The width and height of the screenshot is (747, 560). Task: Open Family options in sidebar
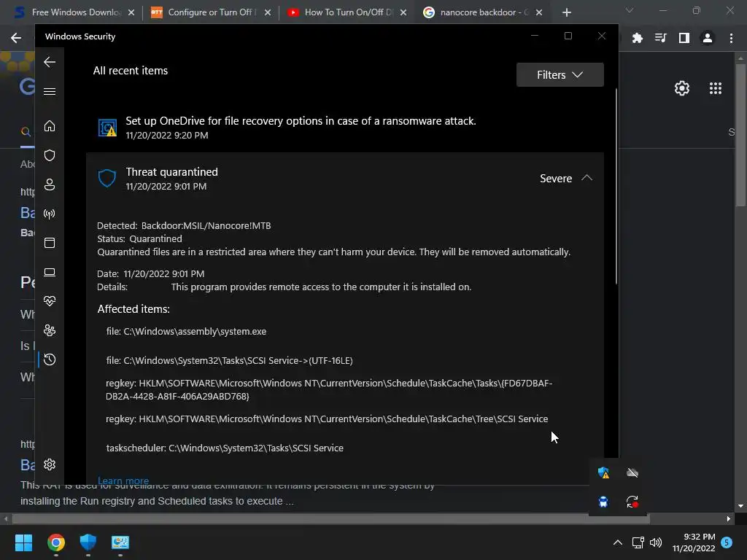[x=50, y=330]
